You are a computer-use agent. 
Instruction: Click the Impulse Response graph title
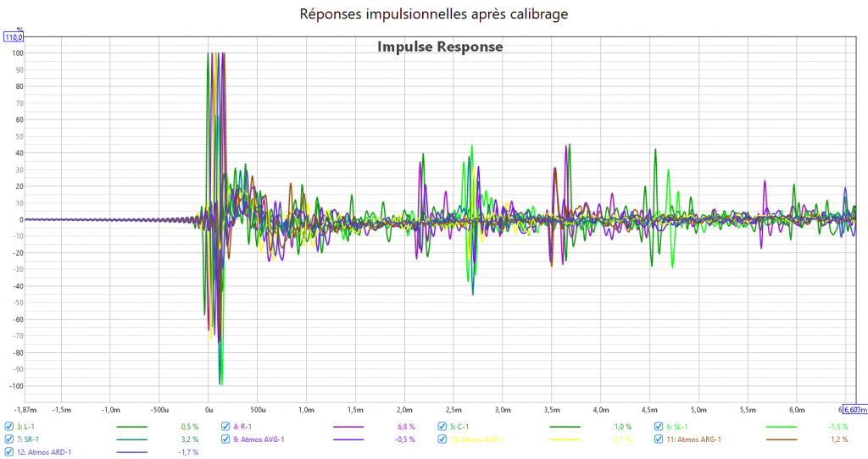point(440,47)
